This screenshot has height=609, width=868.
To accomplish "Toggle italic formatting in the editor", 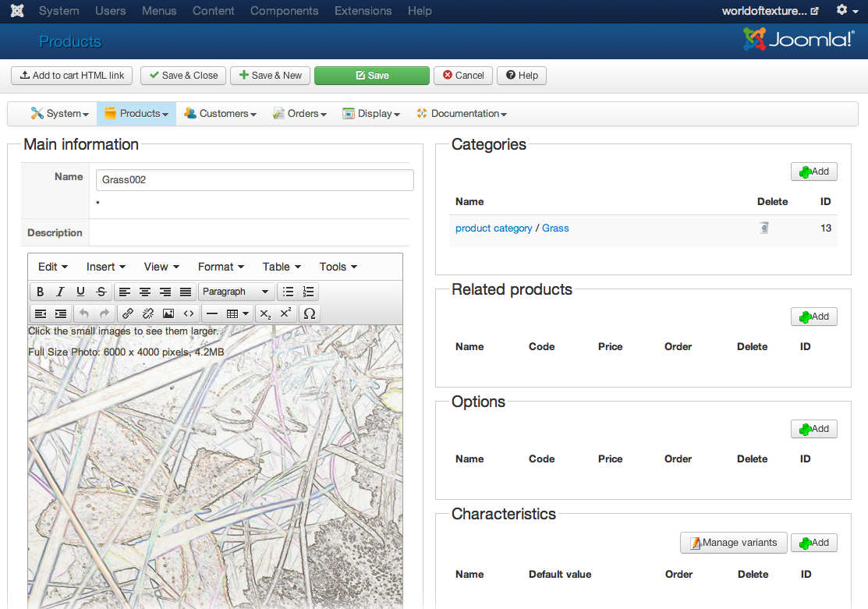I will click(60, 292).
